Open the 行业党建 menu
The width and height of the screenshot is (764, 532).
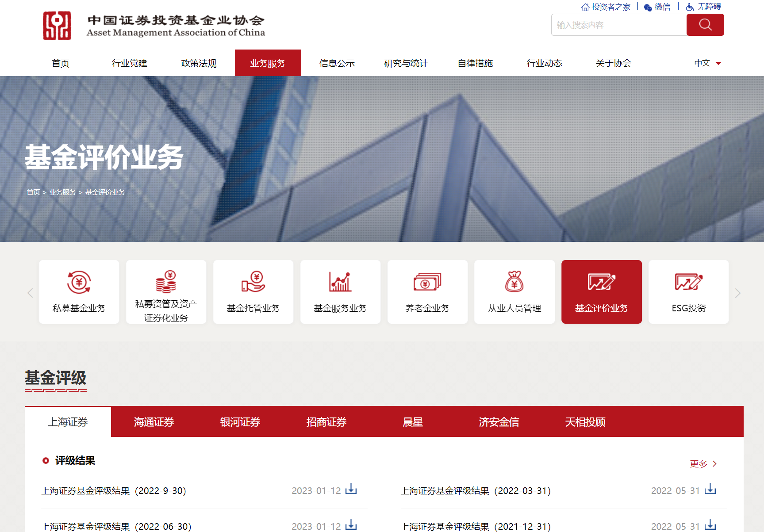130,63
